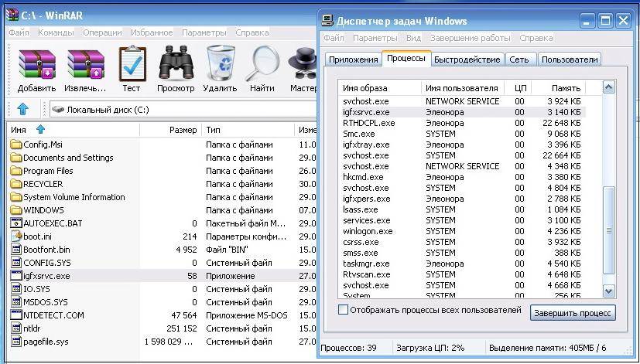The width and height of the screenshot is (640, 364).
Task: Switch to the Сеть tab
Action: [519, 59]
